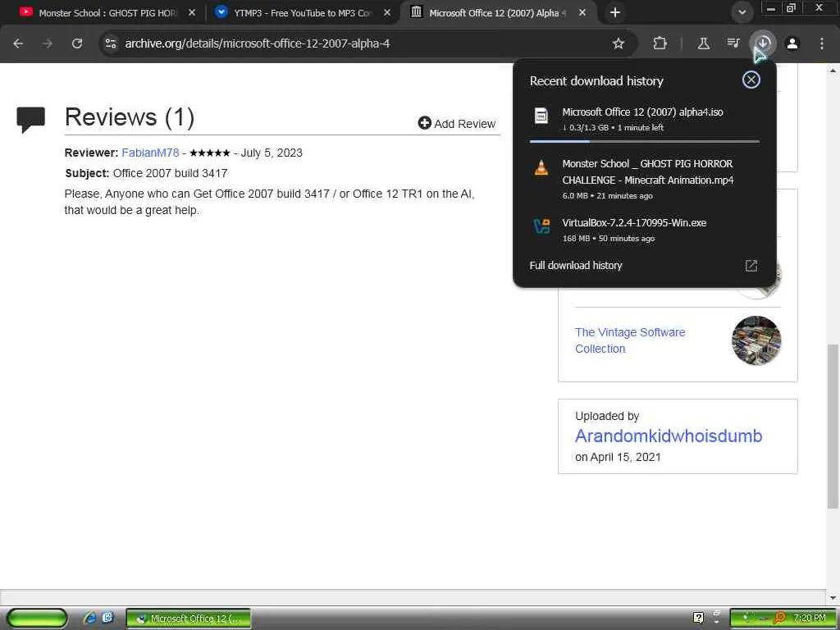
Task: Click Full download history link
Action: [576, 265]
